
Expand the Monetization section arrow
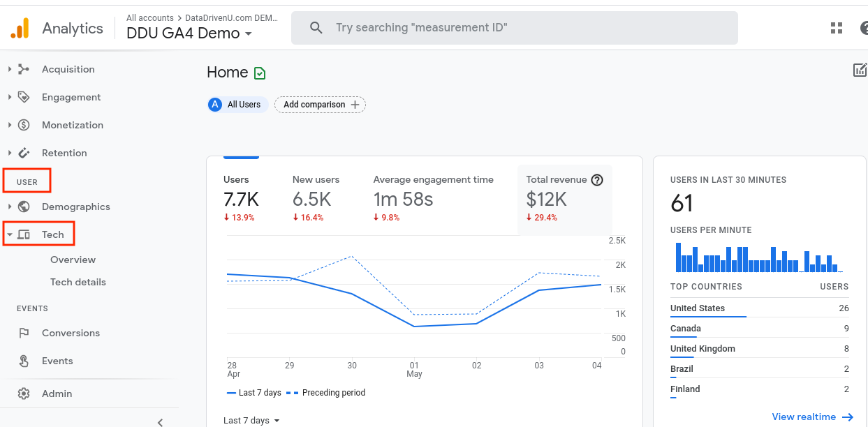coord(10,125)
